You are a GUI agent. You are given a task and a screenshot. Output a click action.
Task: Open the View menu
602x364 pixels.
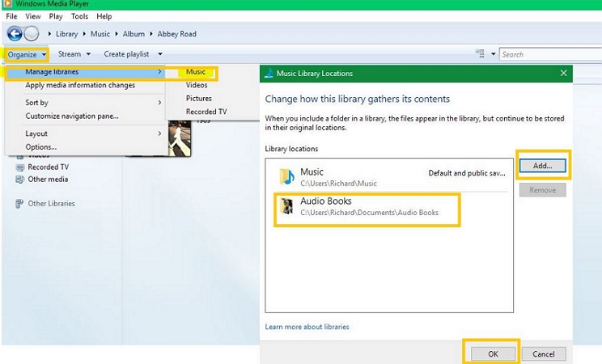(x=33, y=16)
